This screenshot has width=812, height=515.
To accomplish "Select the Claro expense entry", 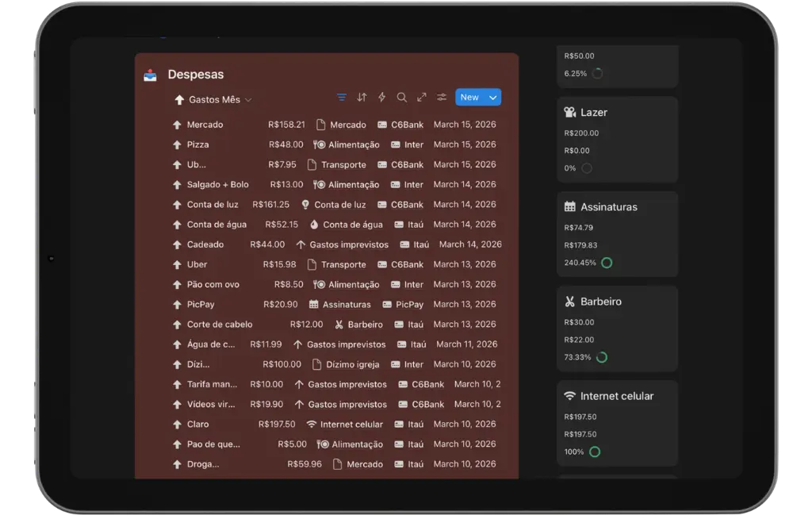I will click(197, 425).
